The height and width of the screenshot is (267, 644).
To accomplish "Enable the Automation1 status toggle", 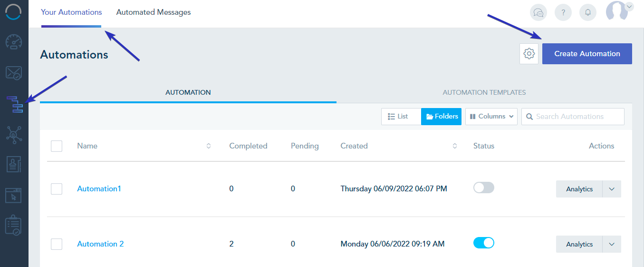I will (x=484, y=188).
